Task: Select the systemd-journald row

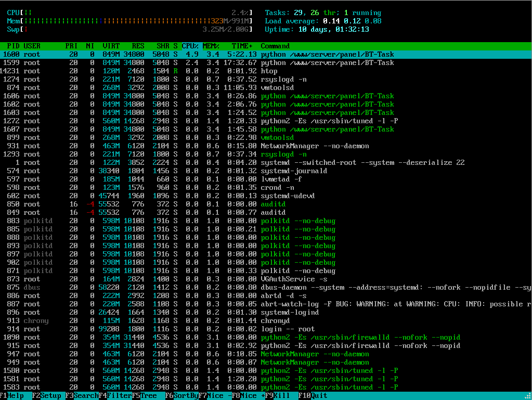Action: pos(266,171)
